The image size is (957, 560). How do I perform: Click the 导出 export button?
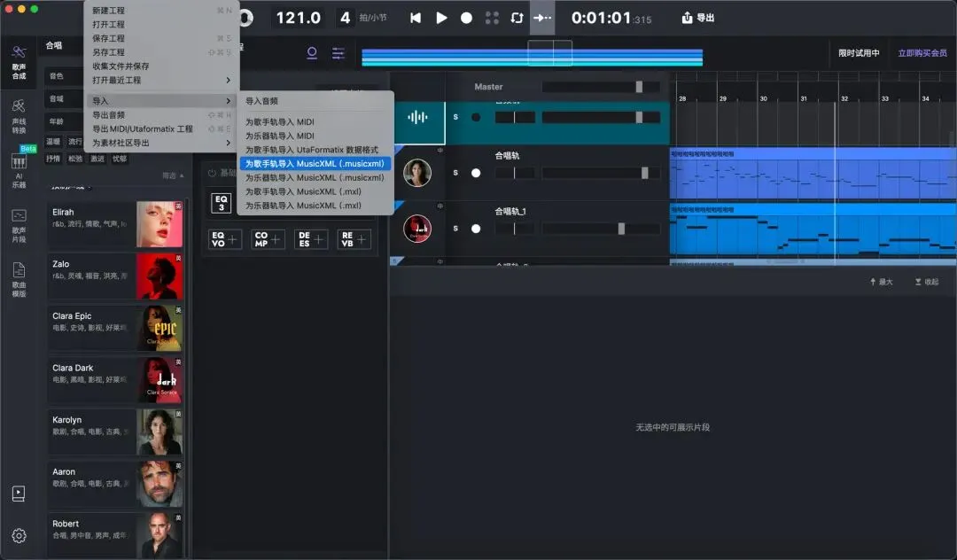(x=697, y=18)
